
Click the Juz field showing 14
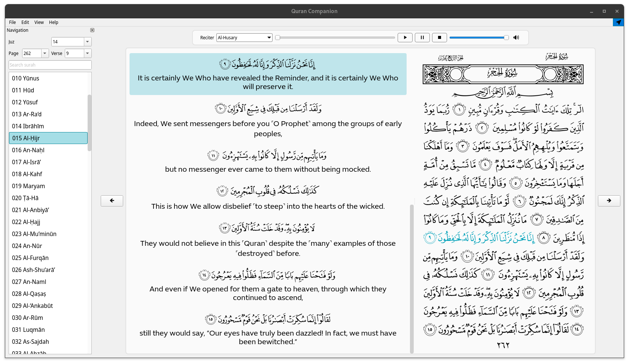coord(68,42)
